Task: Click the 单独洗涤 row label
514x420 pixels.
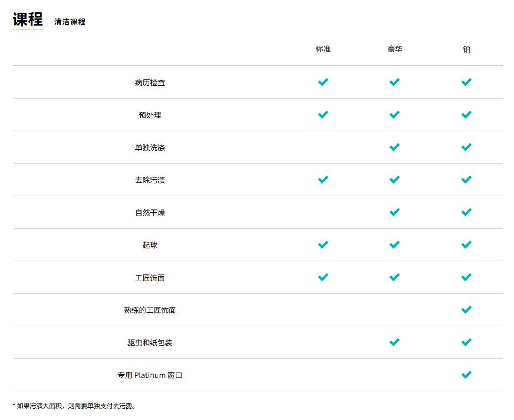Action: 150,148
